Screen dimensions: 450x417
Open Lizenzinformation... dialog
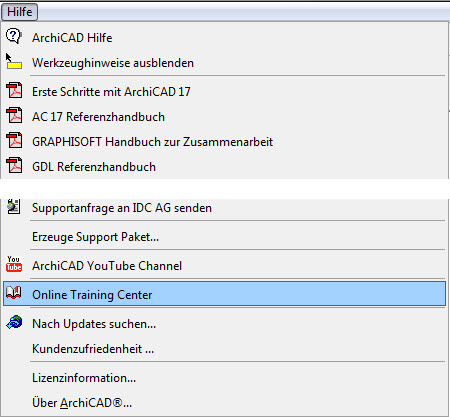click(x=224, y=378)
